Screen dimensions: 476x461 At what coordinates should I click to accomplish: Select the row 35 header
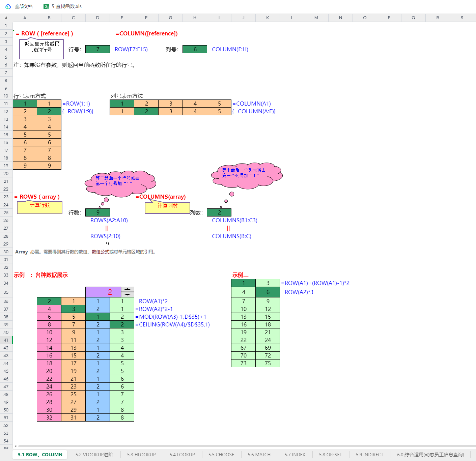pos(6,292)
